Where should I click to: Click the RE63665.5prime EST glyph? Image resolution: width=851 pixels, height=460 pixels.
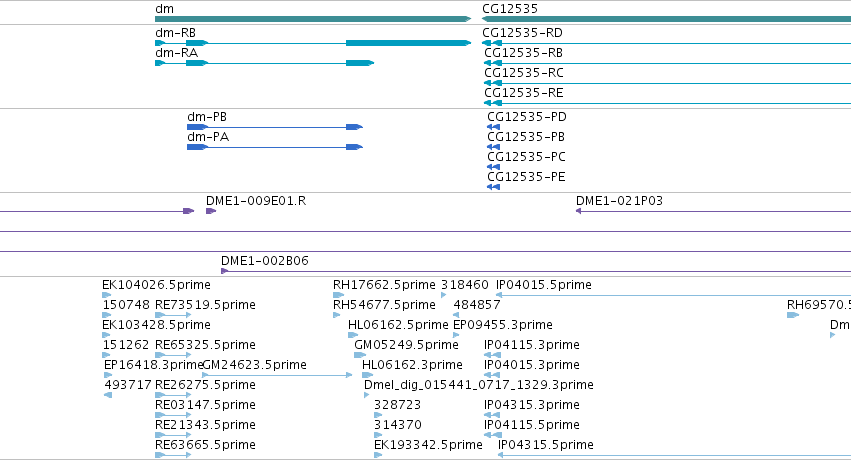point(173,455)
